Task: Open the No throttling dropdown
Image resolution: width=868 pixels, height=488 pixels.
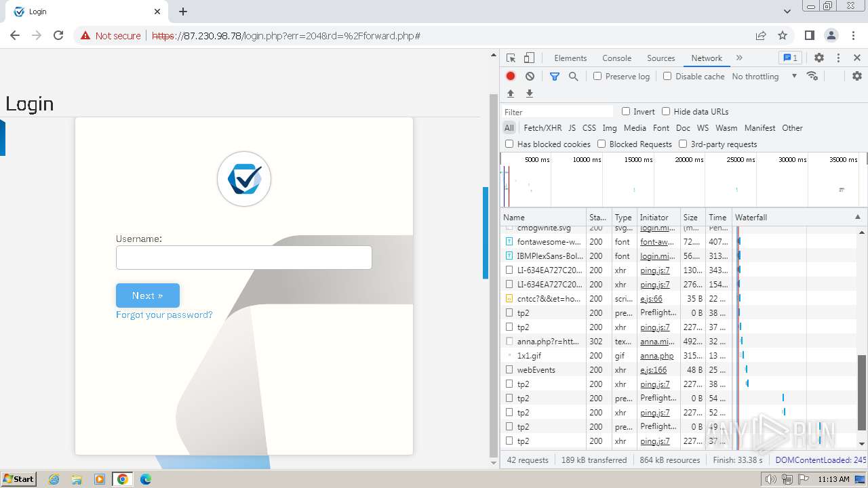Action: tap(764, 76)
